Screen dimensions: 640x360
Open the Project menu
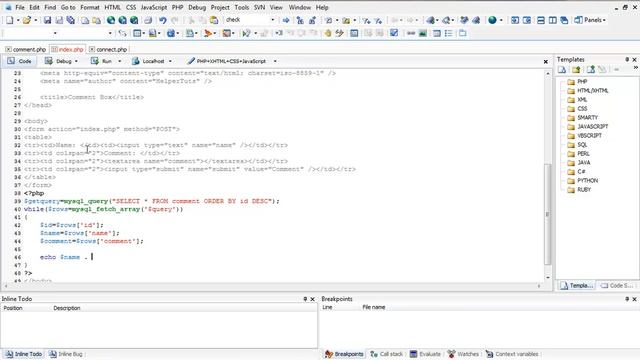click(220, 7)
